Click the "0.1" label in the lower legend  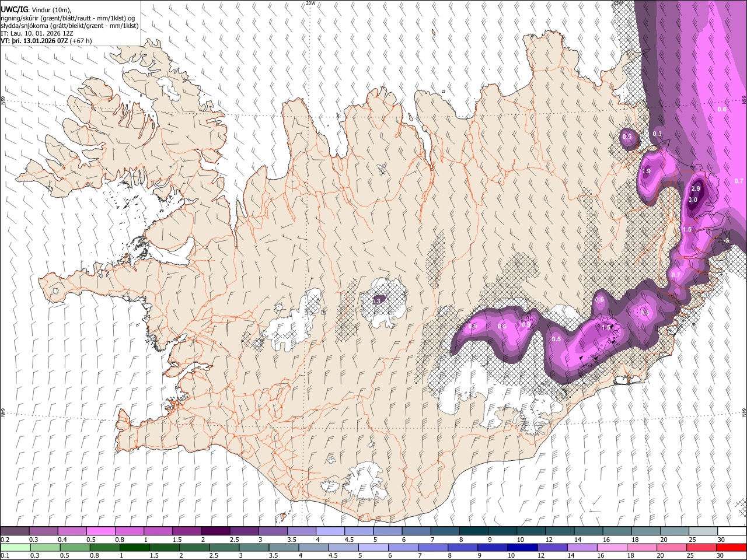[x=5, y=556]
